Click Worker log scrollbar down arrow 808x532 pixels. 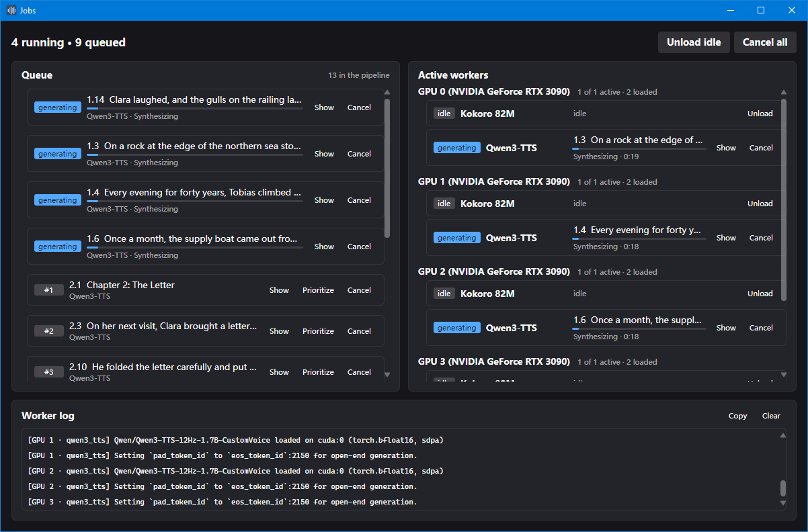pos(782,503)
